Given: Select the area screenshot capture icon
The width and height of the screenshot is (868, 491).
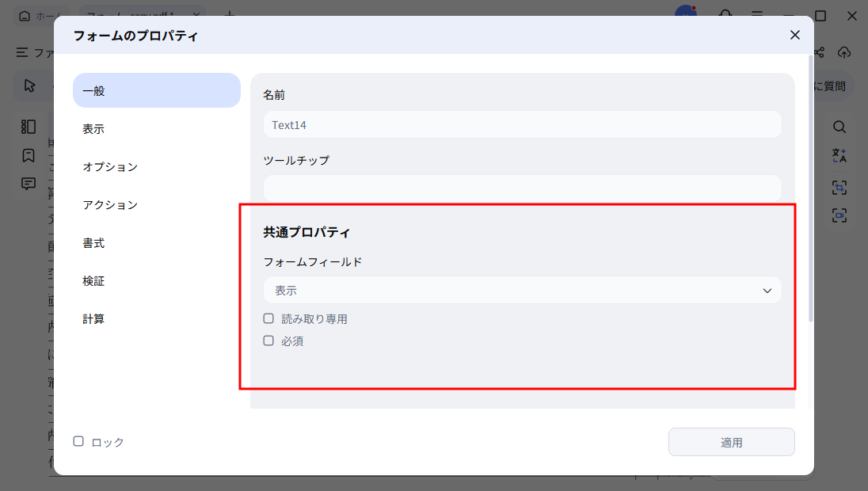Looking at the screenshot, I should click(x=839, y=187).
